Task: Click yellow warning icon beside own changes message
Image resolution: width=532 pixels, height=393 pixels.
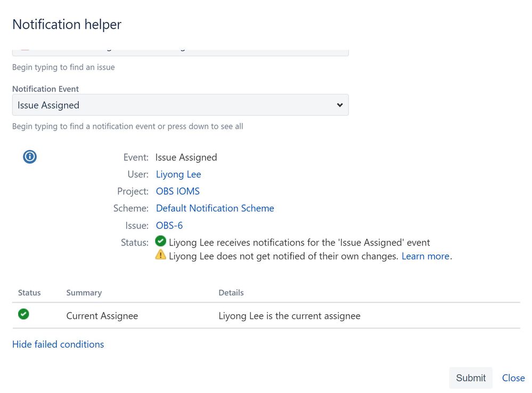Action: pos(160,255)
